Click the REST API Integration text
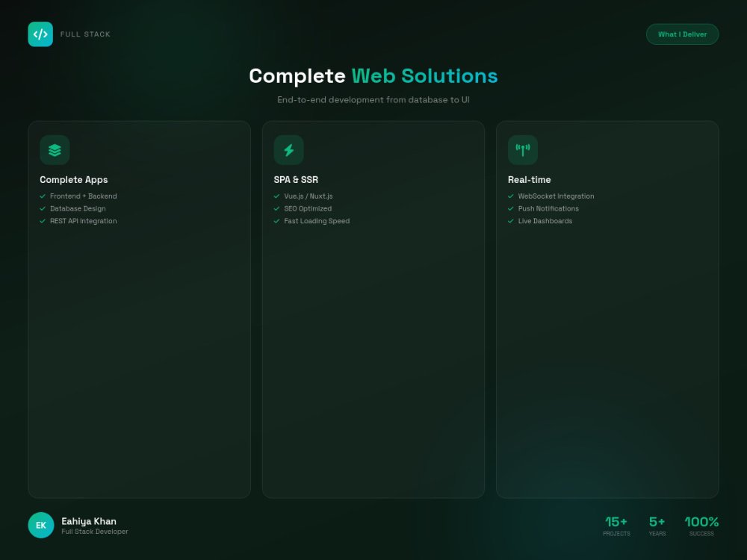 click(84, 221)
